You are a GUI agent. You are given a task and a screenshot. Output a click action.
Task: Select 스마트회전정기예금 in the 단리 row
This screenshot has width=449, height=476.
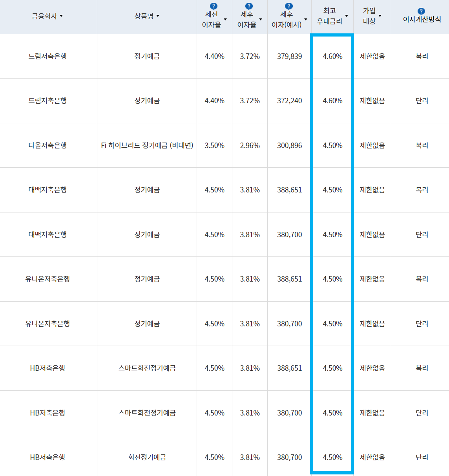tap(147, 413)
